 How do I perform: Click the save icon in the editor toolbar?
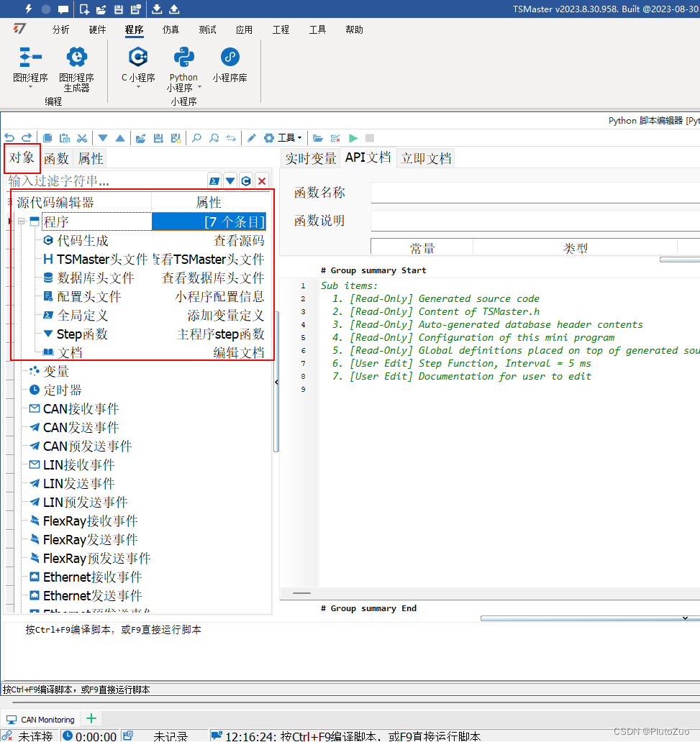(x=157, y=137)
